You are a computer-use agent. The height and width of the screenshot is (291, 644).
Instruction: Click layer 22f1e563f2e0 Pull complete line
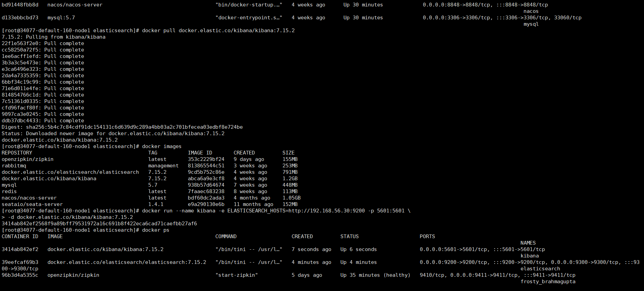(43, 43)
